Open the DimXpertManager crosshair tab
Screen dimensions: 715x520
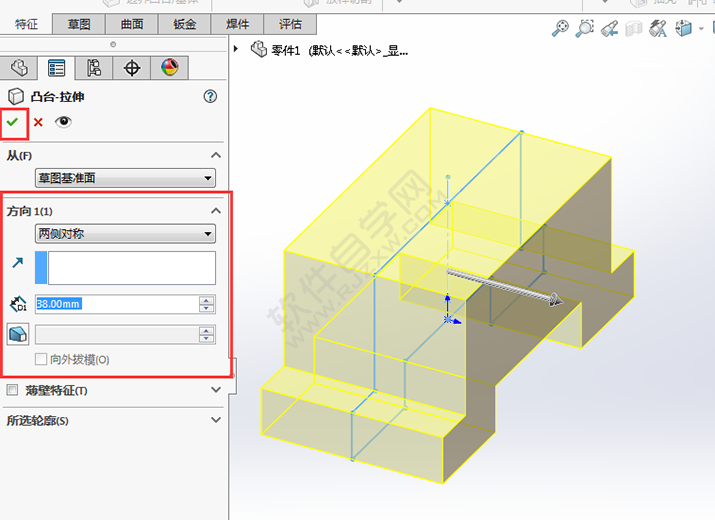(132, 68)
